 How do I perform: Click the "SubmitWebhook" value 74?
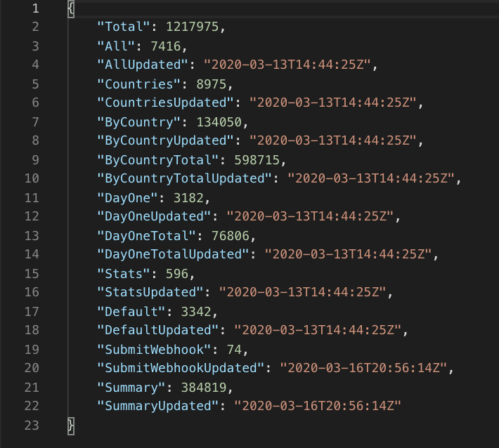tap(234, 350)
